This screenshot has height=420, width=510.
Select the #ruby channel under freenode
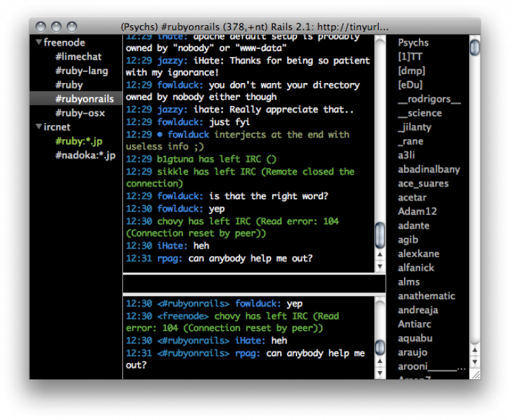coord(69,85)
